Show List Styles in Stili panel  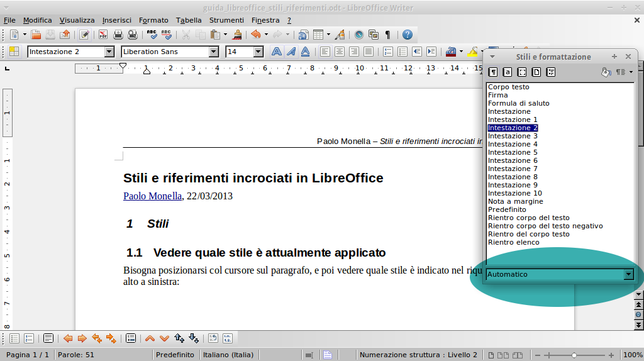point(550,72)
